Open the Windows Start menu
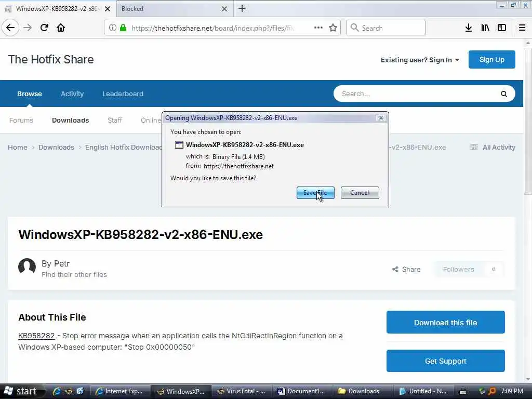This screenshot has height=399, width=532. click(x=21, y=391)
